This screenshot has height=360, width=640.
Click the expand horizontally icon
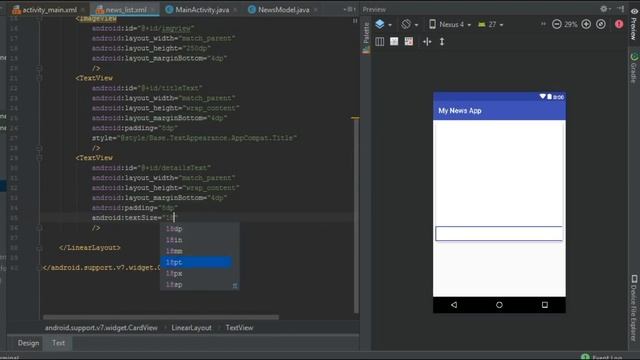427,41
